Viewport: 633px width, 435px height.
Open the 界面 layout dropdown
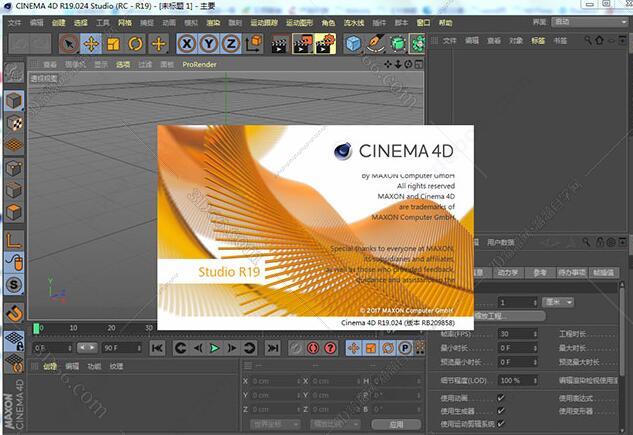pos(591,22)
